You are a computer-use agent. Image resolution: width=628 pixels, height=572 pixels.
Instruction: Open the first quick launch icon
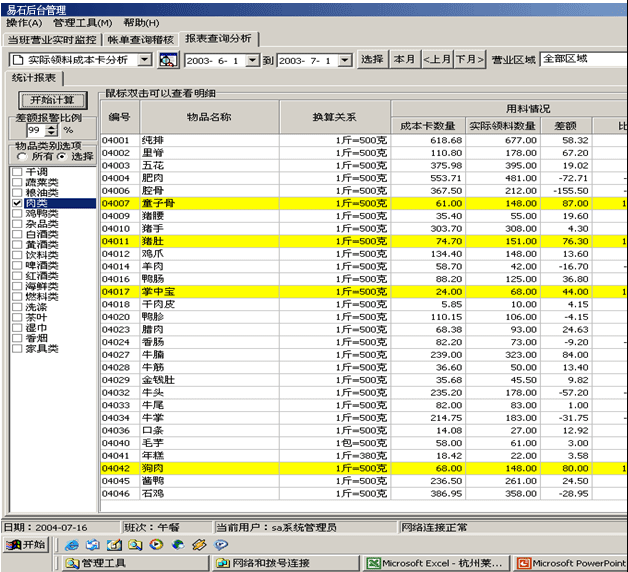(72, 545)
